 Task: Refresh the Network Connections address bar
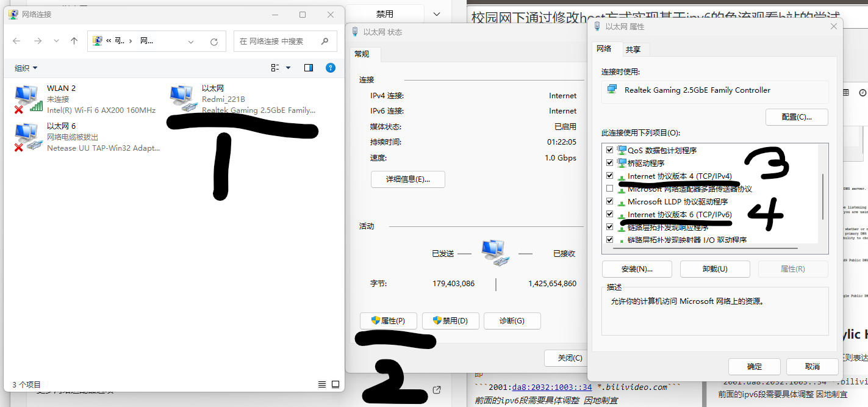[x=213, y=41]
